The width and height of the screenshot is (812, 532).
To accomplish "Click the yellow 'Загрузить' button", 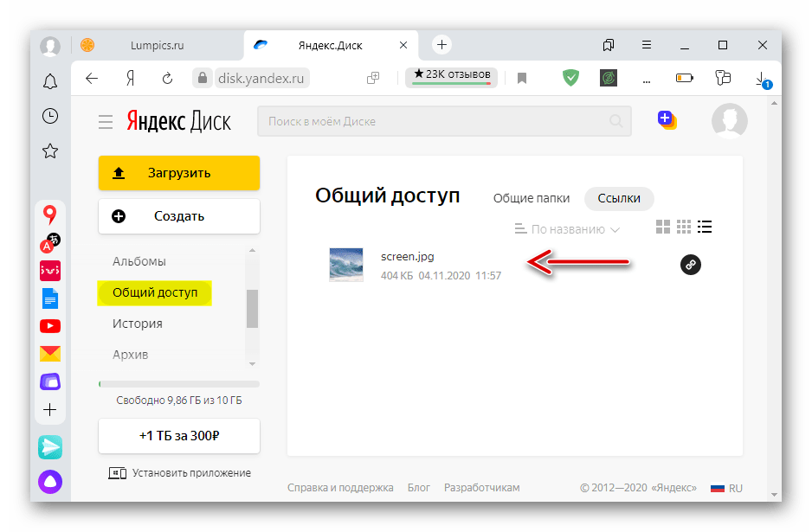I will (x=179, y=173).
